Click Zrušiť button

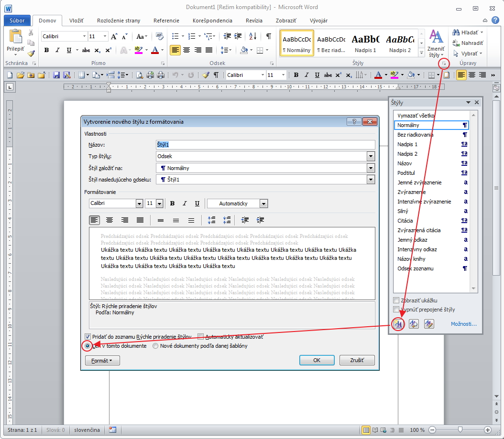click(x=357, y=360)
